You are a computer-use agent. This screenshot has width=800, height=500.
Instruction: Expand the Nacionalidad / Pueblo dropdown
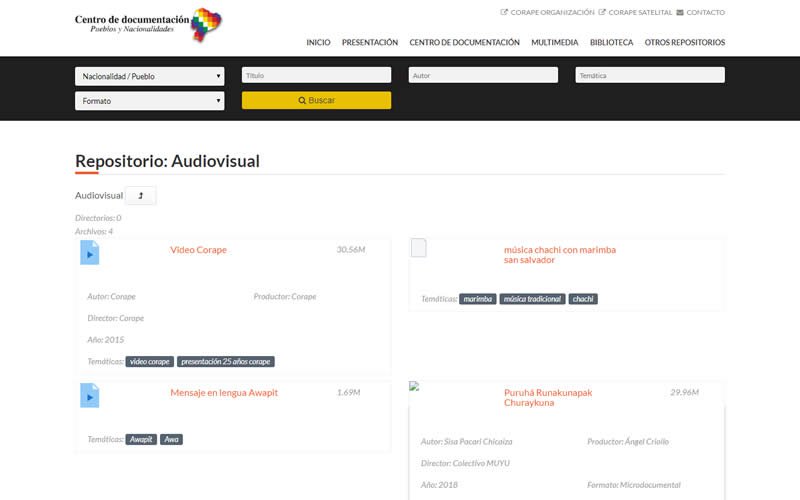[x=149, y=75]
